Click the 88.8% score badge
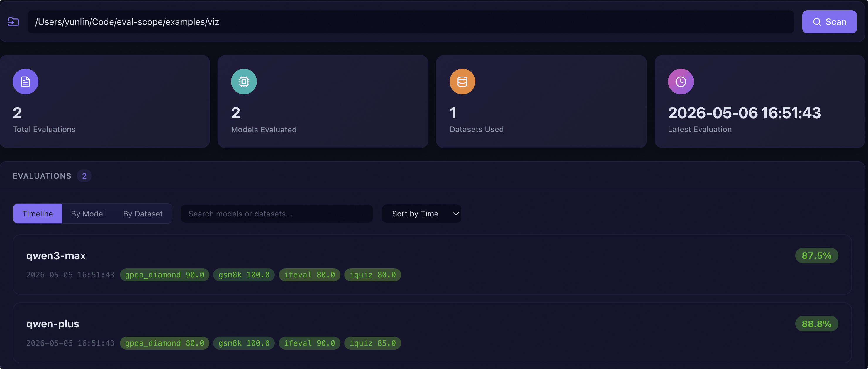Viewport: 868px width, 369px height. click(x=816, y=324)
